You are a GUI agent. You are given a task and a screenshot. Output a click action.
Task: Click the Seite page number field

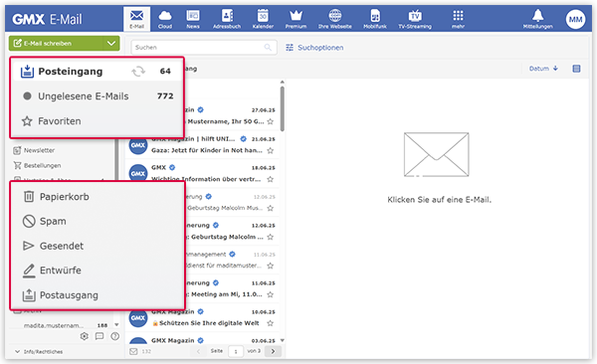[236, 351]
